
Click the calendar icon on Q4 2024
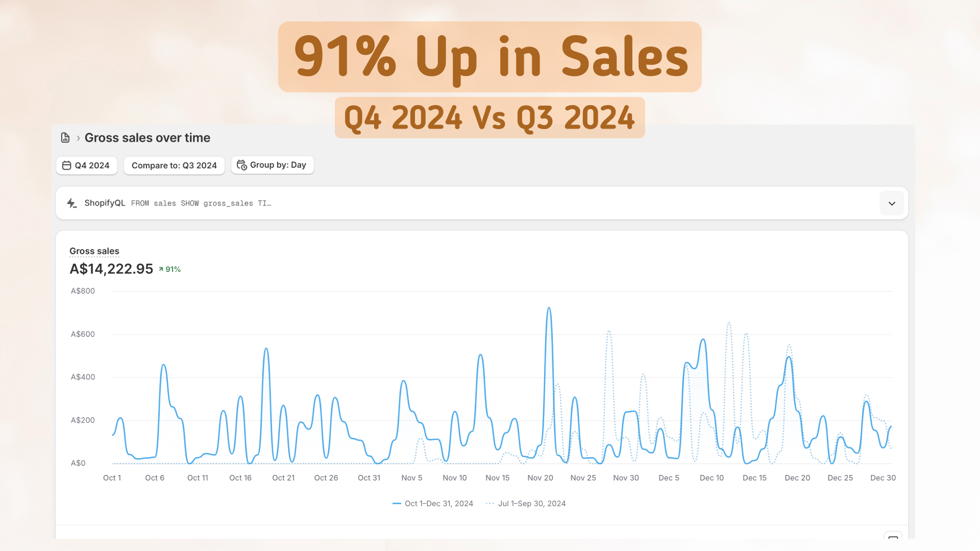[x=66, y=165]
